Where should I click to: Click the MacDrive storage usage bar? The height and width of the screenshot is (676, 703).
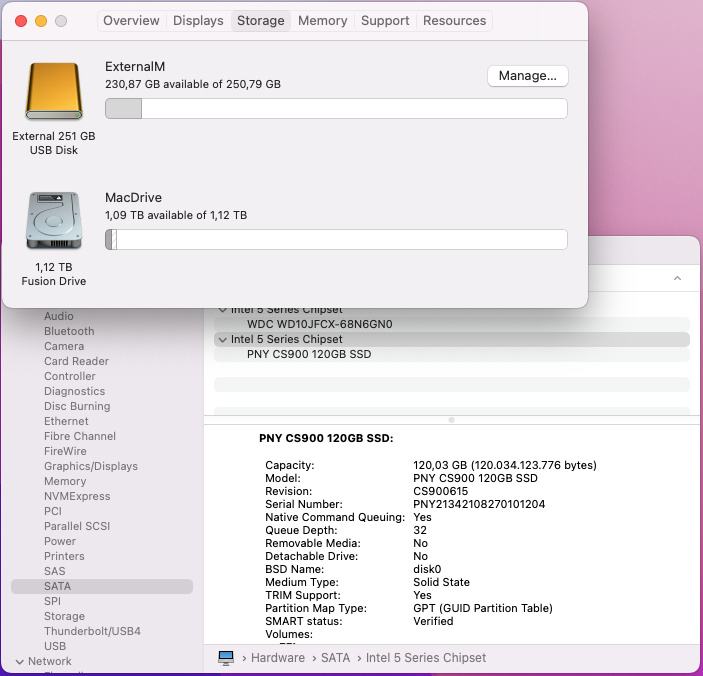coord(336,240)
